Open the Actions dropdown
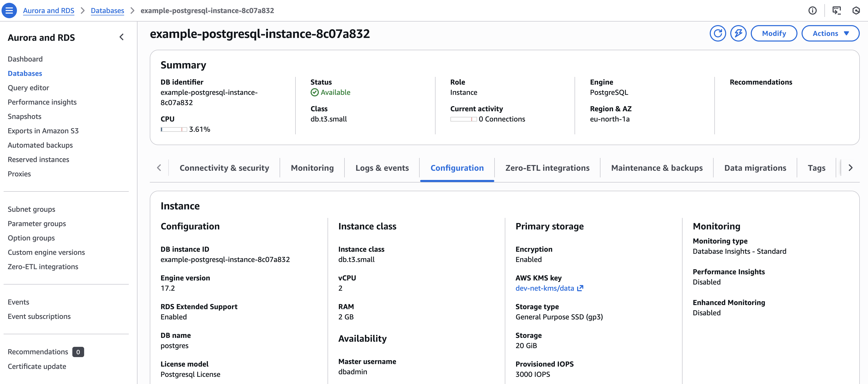Image resolution: width=868 pixels, height=384 pixels. (x=830, y=33)
